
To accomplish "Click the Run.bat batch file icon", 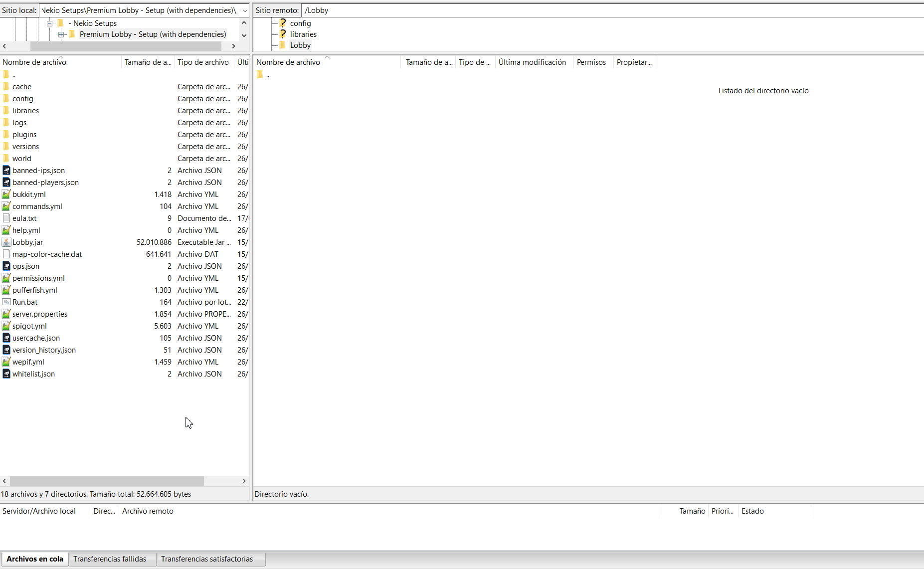I will [x=6, y=302].
